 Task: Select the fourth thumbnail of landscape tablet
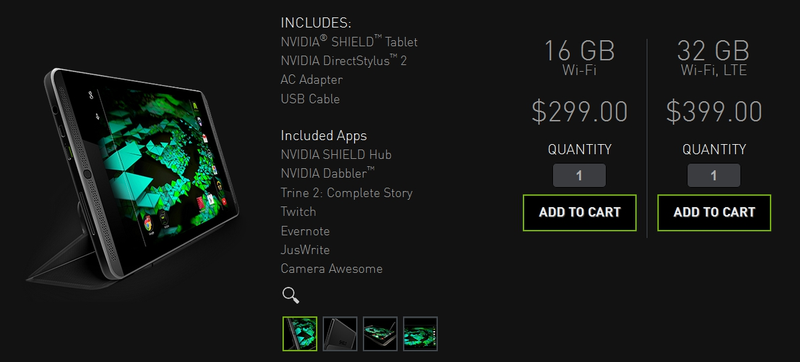click(420, 333)
